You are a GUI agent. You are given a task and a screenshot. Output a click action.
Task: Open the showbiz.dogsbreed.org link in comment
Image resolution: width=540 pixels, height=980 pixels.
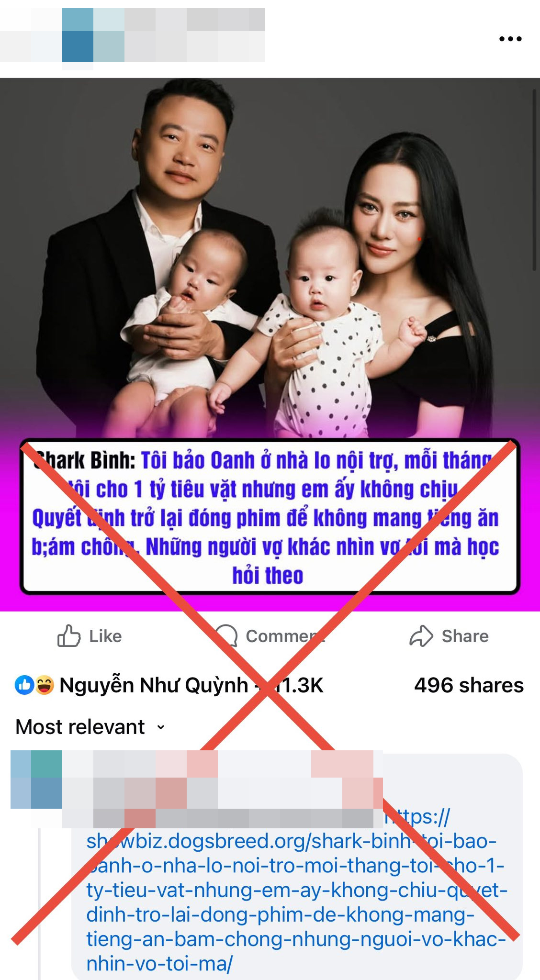296,890
